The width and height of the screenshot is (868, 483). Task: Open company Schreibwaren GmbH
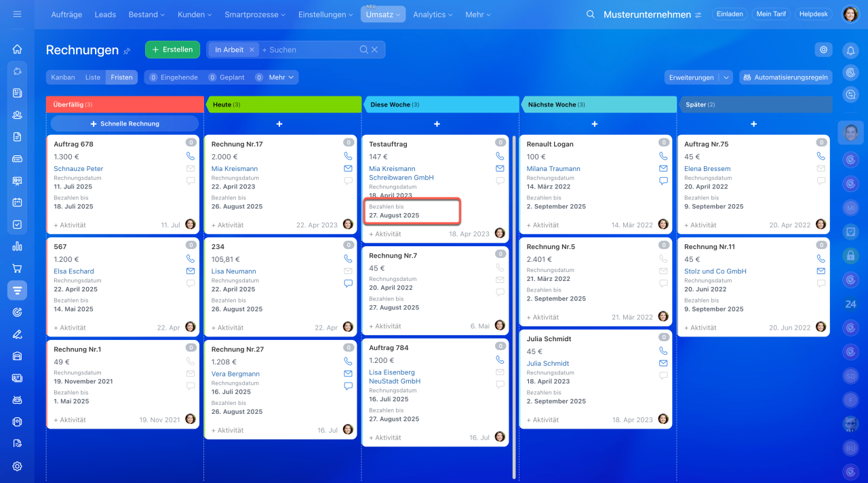(x=401, y=178)
